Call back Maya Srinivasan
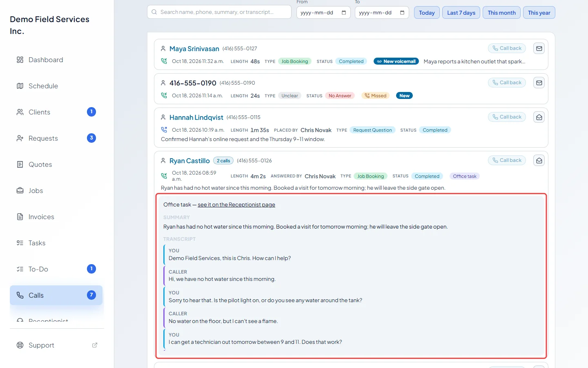The height and width of the screenshot is (368, 588). [507, 48]
